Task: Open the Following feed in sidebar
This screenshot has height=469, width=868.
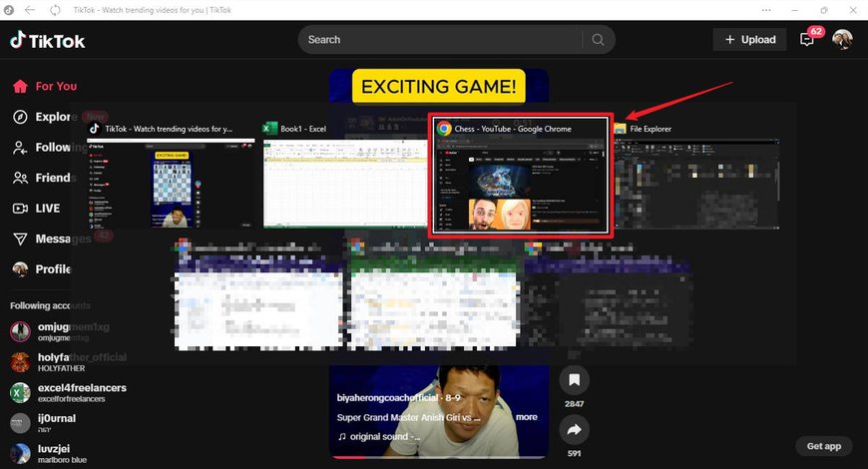Action: click(45, 148)
